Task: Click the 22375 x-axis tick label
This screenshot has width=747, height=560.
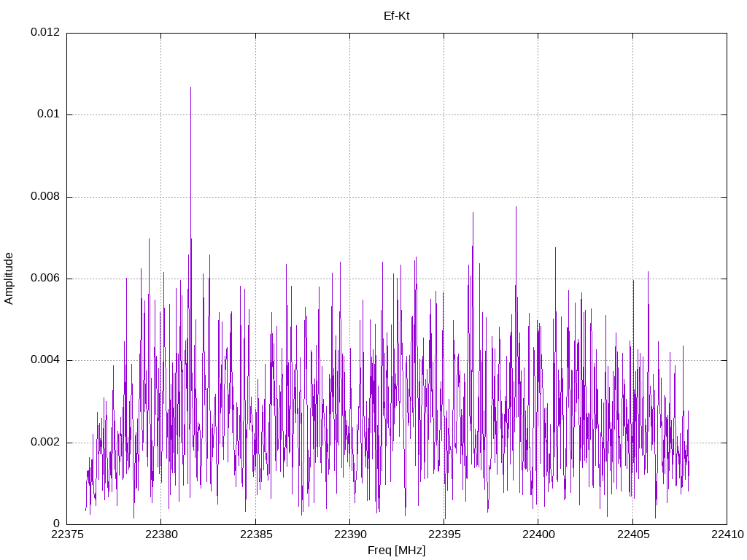Action: [66, 534]
